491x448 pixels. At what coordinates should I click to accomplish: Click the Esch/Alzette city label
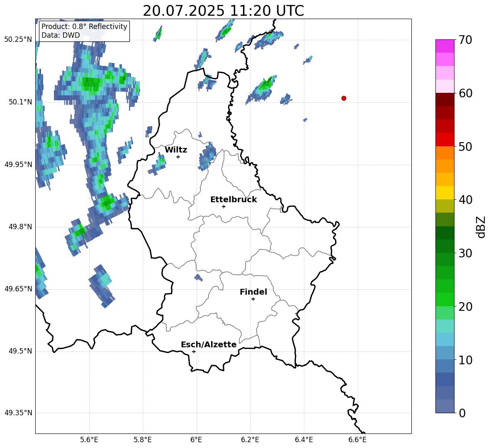209,344
